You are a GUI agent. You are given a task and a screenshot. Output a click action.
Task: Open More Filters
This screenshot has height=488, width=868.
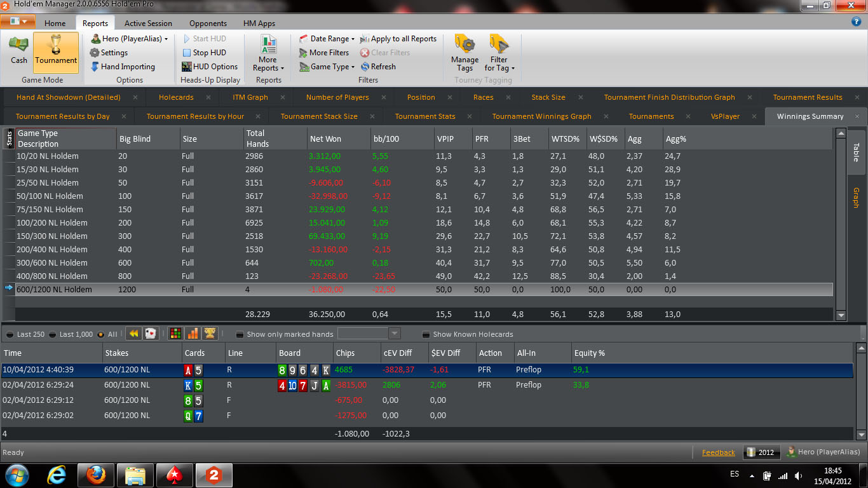coord(323,53)
